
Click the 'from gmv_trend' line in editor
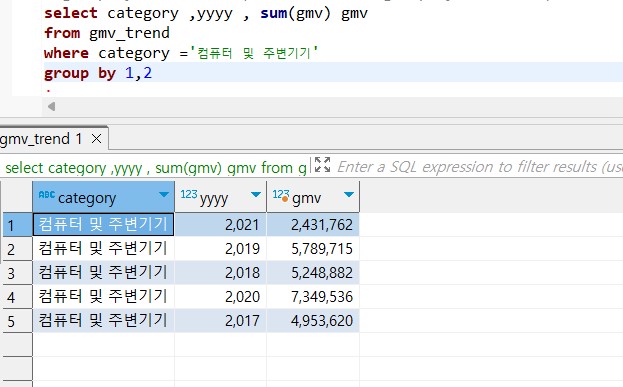click(x=107, y=33)
